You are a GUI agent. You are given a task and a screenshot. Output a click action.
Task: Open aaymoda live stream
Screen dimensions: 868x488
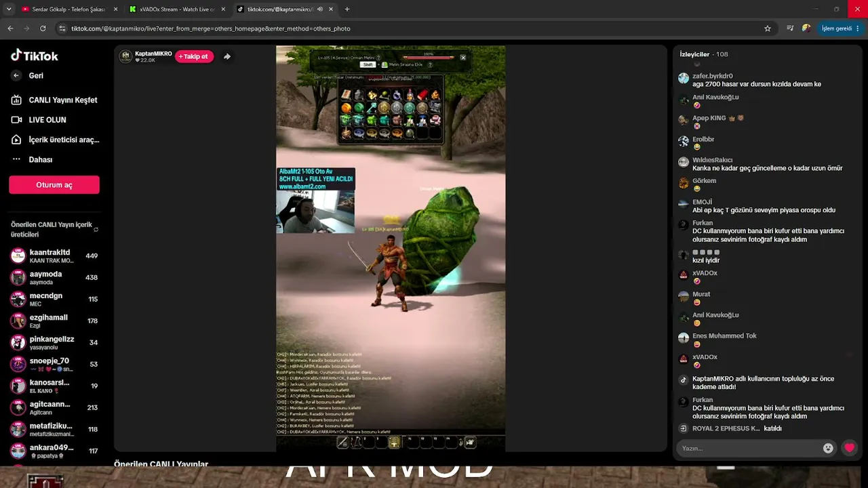[54, 277]
